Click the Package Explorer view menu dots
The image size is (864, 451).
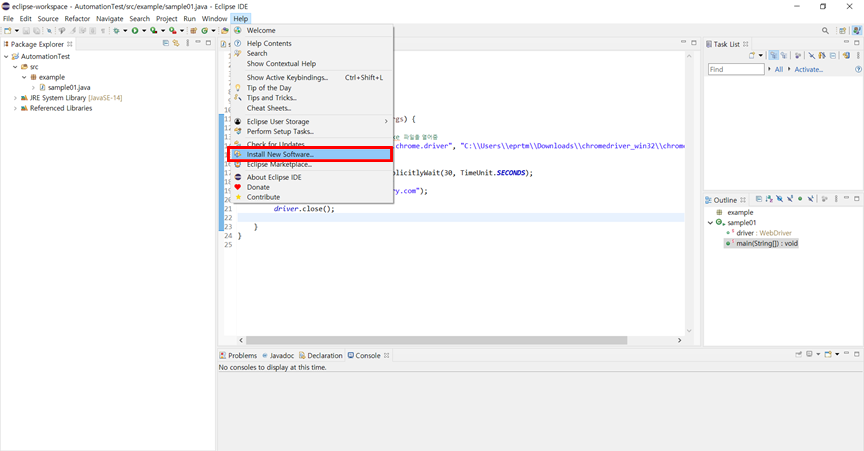(187, 43)
